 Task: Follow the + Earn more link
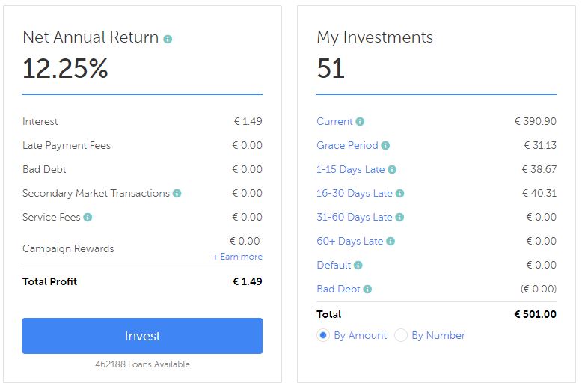click(x=237, y=257)
